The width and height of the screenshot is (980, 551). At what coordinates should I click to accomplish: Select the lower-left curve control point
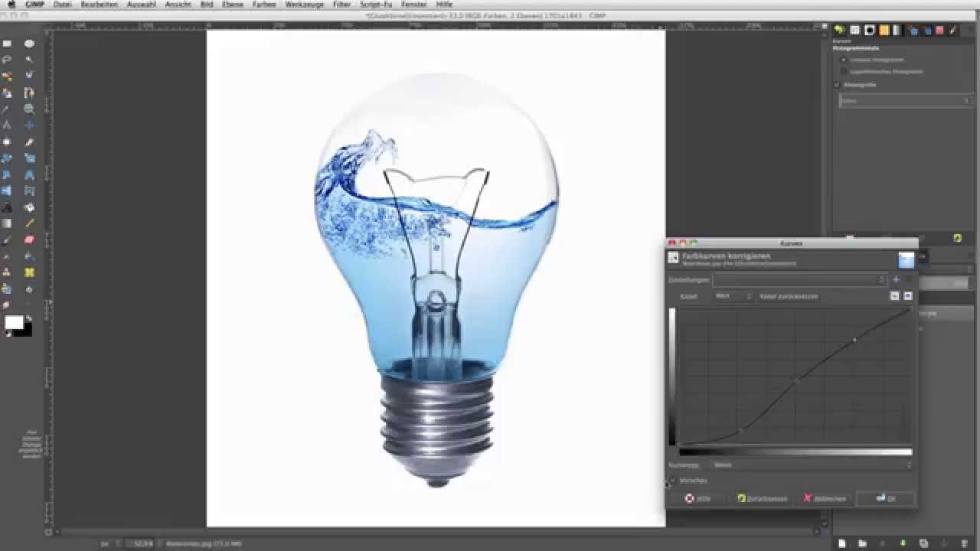[740, 431]
